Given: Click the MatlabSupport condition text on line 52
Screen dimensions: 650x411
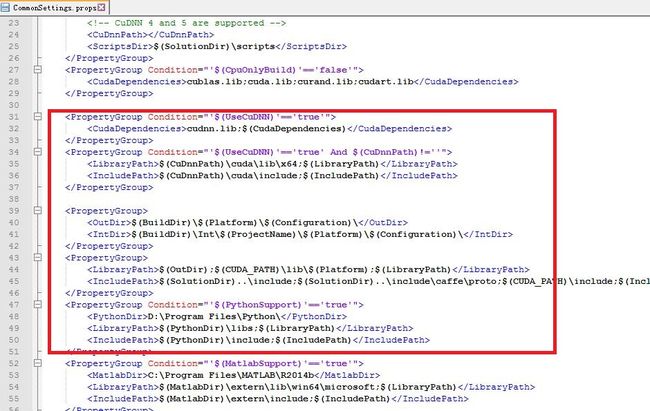Looking at the screenshot, I should [256, 363].
